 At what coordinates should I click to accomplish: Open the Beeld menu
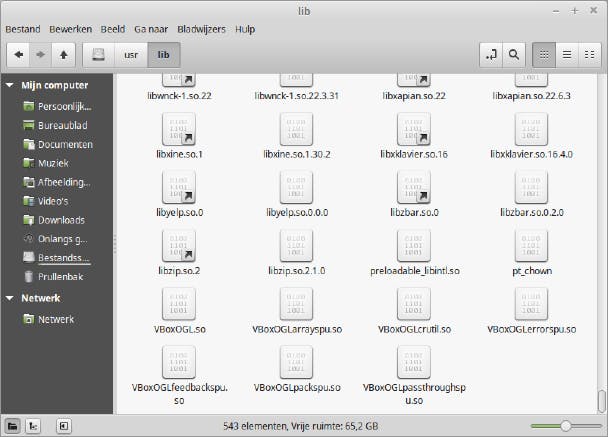(113, 29)
